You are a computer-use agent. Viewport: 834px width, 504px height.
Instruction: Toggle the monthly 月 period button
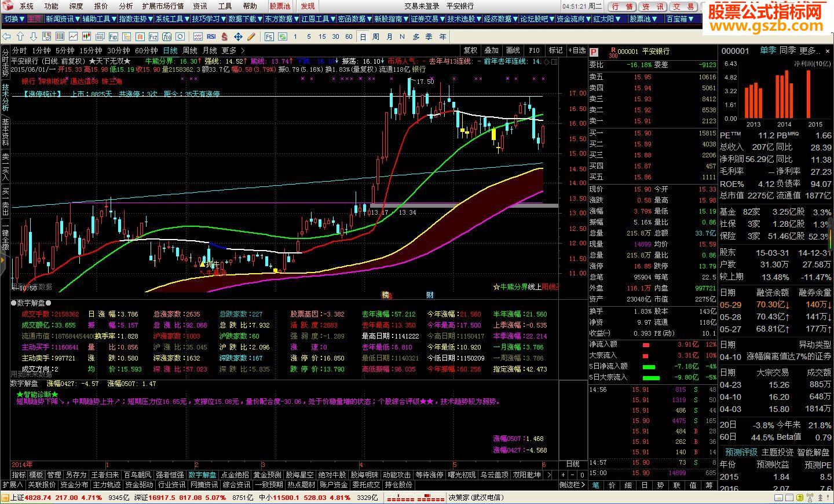click(x=389, y=36)
